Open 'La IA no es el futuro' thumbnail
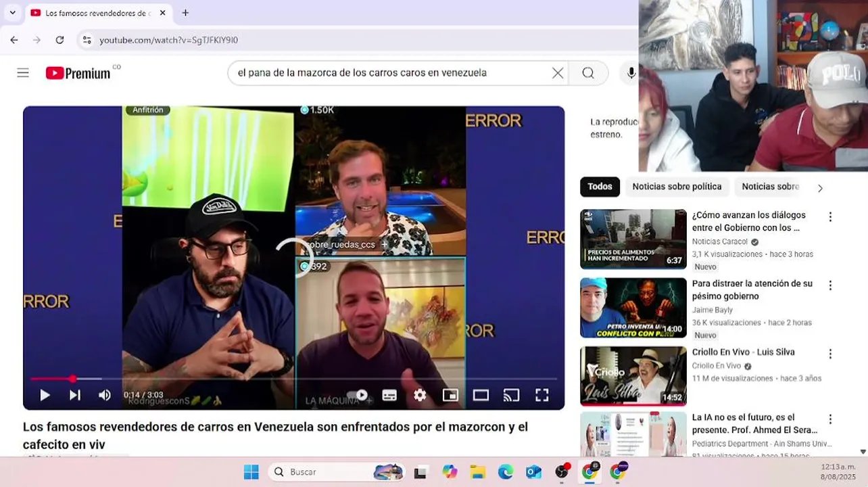This screenshot has width=868, height=487. pyautogui.click(x=633, y=434)
